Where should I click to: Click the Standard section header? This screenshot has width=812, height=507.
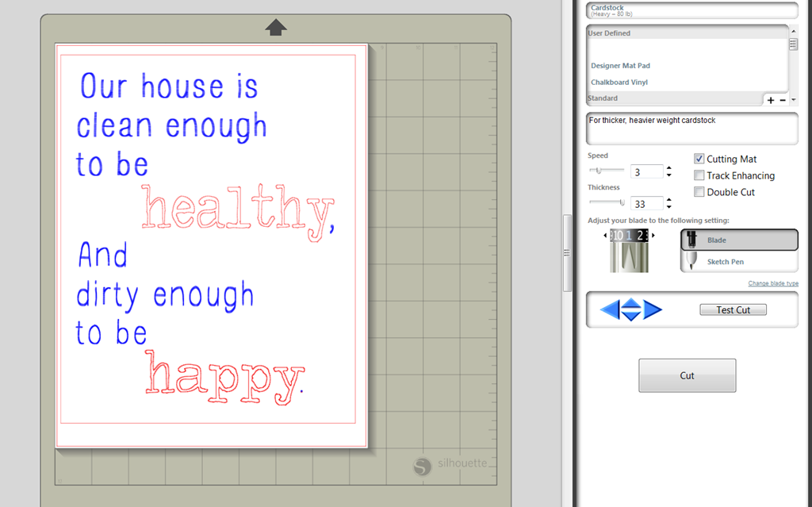674,98
